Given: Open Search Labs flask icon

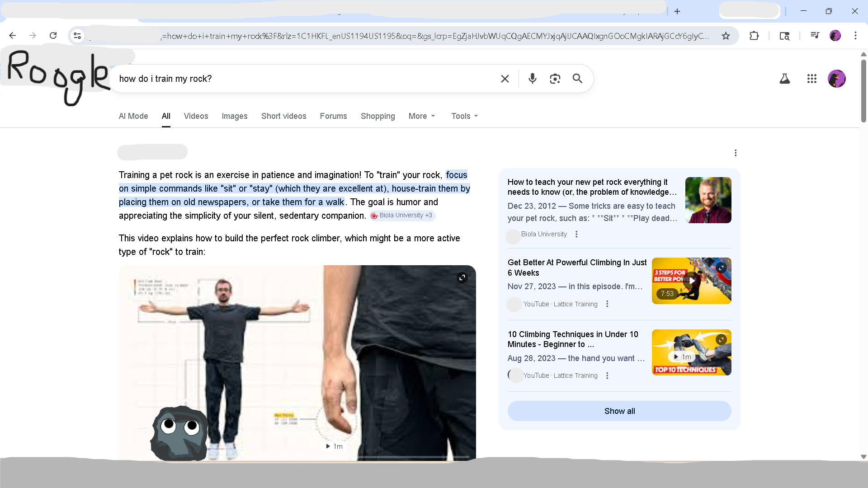Looking at the screenshot, I should pyautogui.click(x=785, y=79).
